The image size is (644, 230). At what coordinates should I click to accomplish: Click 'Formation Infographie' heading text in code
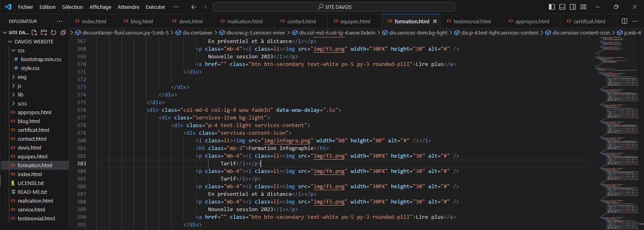coord(281,148)
